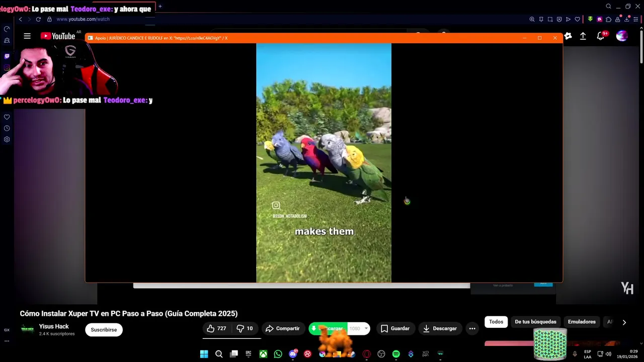Click the YouTube logo to go home
644x362 pixels.
click(x=57, y=36)
